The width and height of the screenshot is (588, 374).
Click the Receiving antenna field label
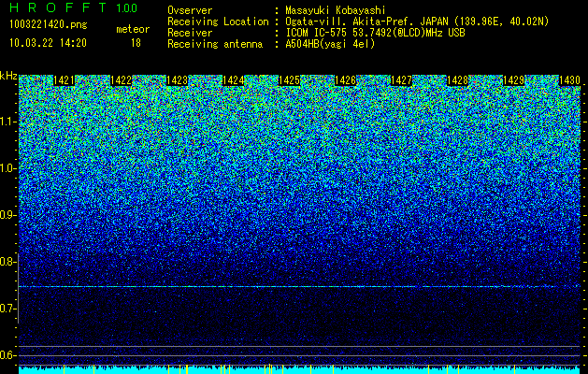215,44
